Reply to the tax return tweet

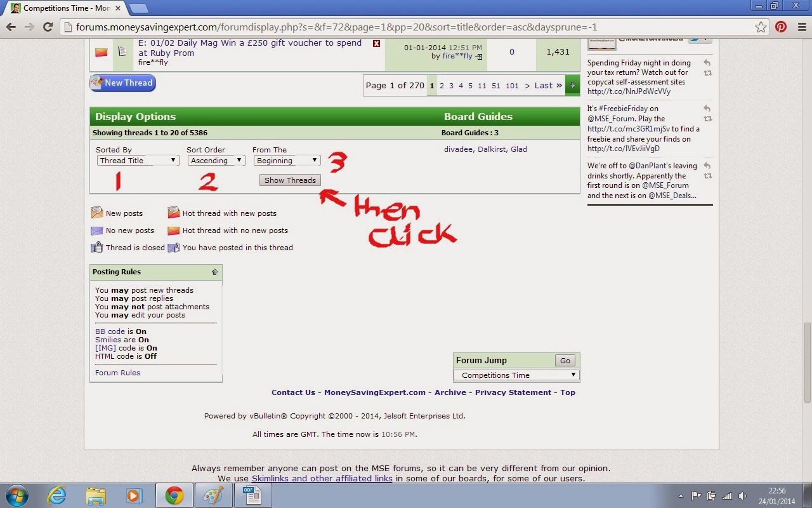[x=707, y=63]
